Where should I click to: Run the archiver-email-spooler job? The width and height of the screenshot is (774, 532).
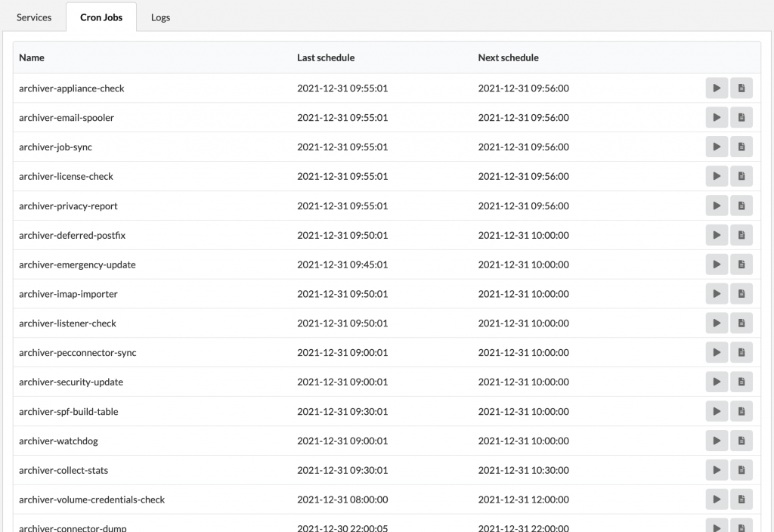717,117
